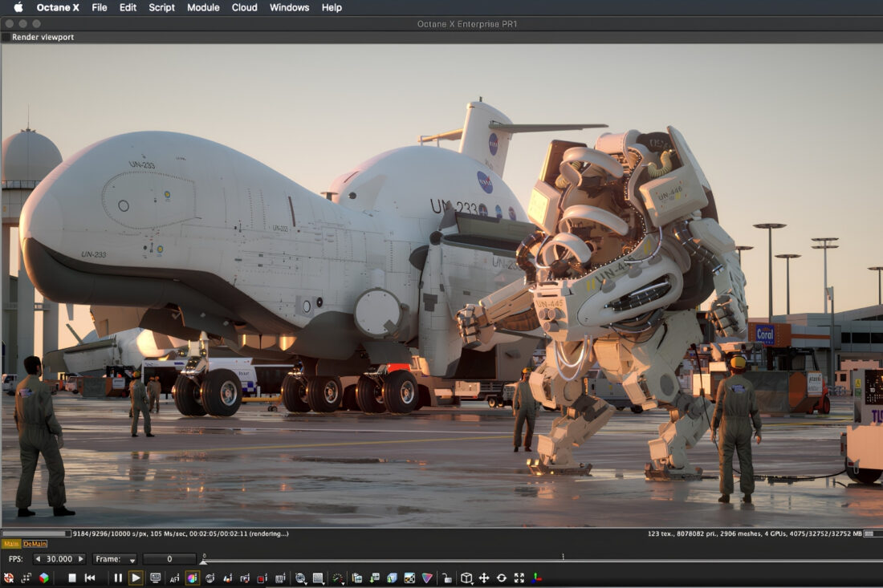Open the Module menu
Image resolution: width=883 pixels, height=588 pixels.
(x=203, y=7)
